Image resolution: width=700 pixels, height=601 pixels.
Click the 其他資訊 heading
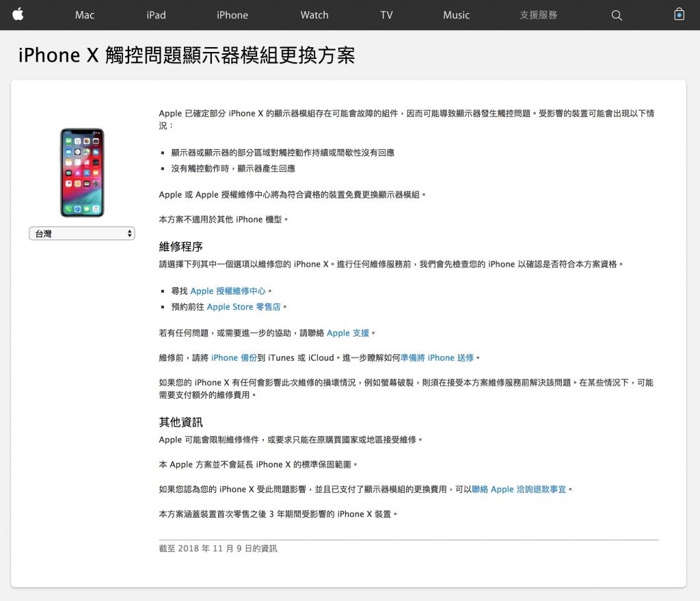coord(180,422)
